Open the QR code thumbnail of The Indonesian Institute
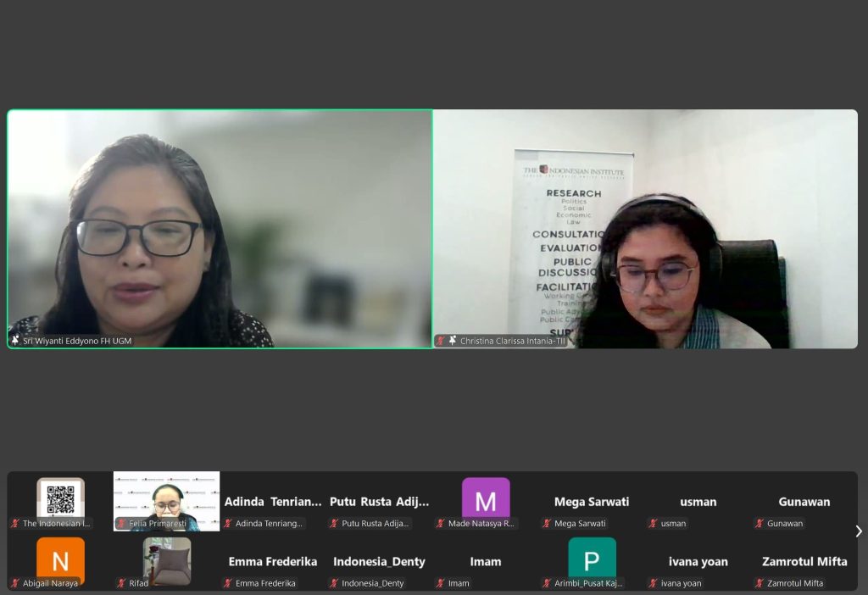Viewport: 868px width, 595px height. 60,498
